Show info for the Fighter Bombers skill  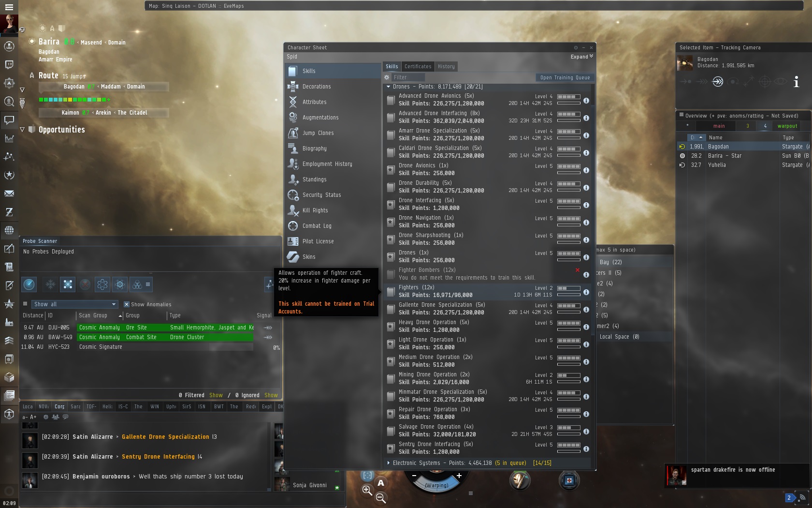pyautogui.click(x=586, y=275)
